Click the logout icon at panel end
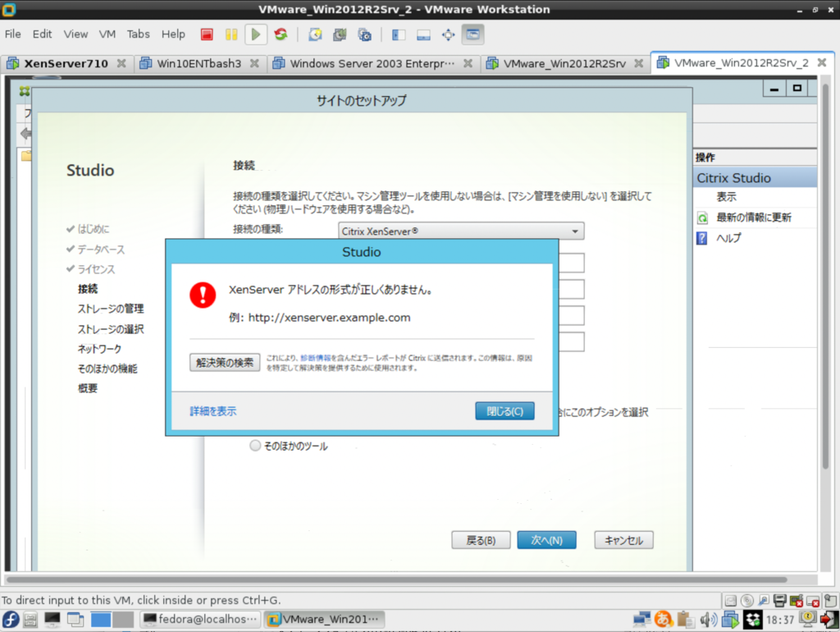 click(830, 620)
